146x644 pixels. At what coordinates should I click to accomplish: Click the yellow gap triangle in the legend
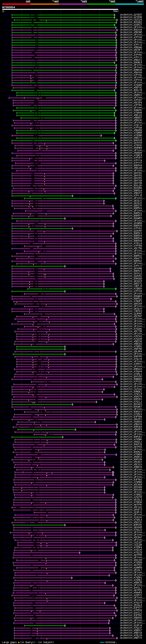[x=19, y=642]
